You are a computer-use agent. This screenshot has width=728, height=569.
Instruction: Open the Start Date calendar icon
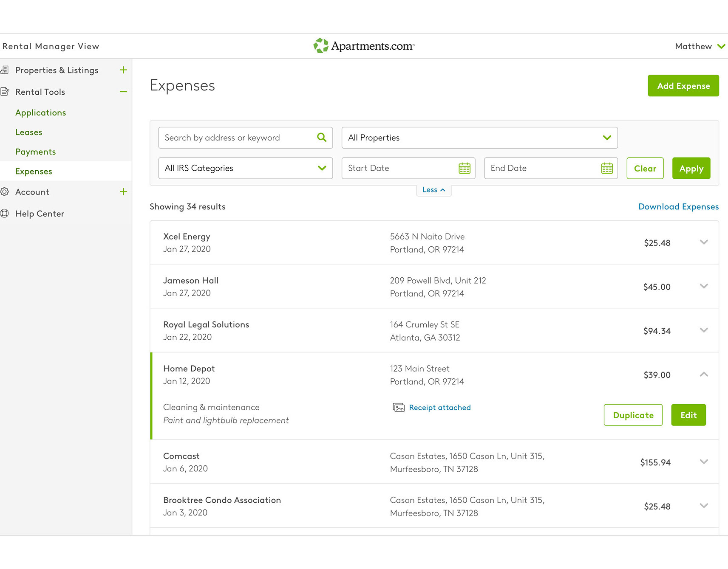[x=464, y=168]
